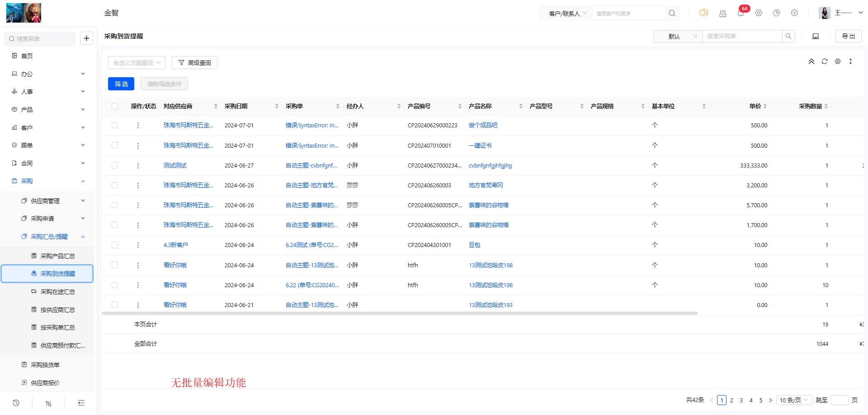This screenshot has width=868, height=415.
Task: Click the horizontal scrollbar under the table
Action: coord(400,313)
